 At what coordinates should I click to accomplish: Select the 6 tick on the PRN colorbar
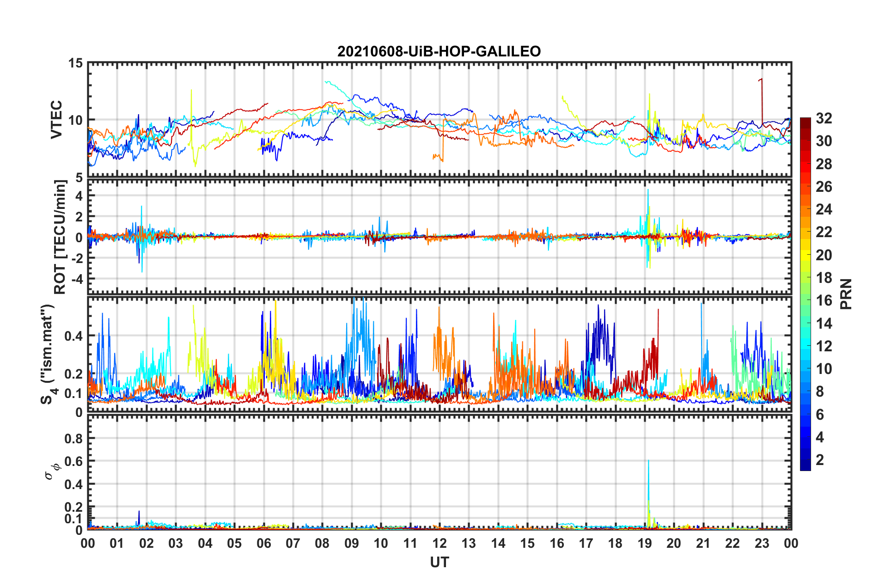[x=820, y=415]
